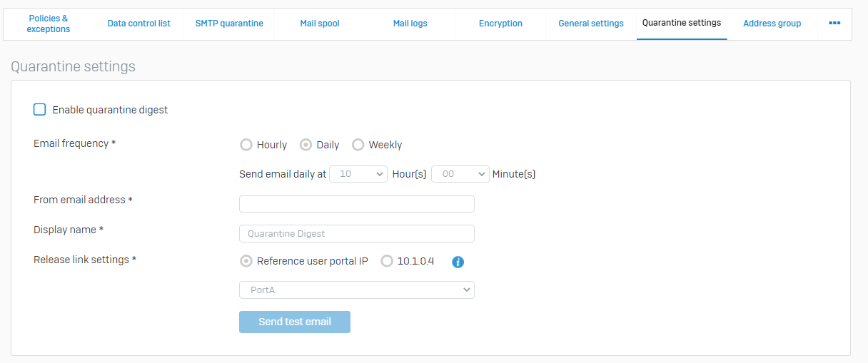Select Reference user portal IP option
868x363 pixels.
[246, 261]
